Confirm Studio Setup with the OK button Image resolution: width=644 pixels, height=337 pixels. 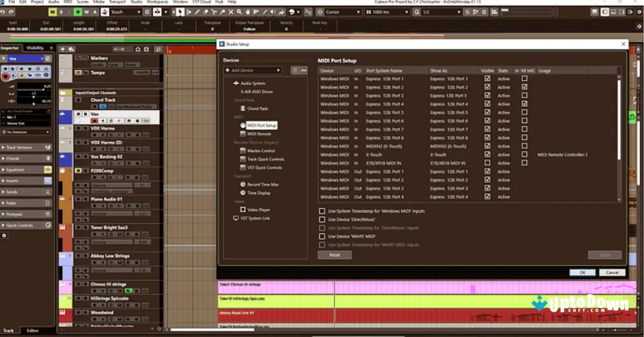point(583,273)
